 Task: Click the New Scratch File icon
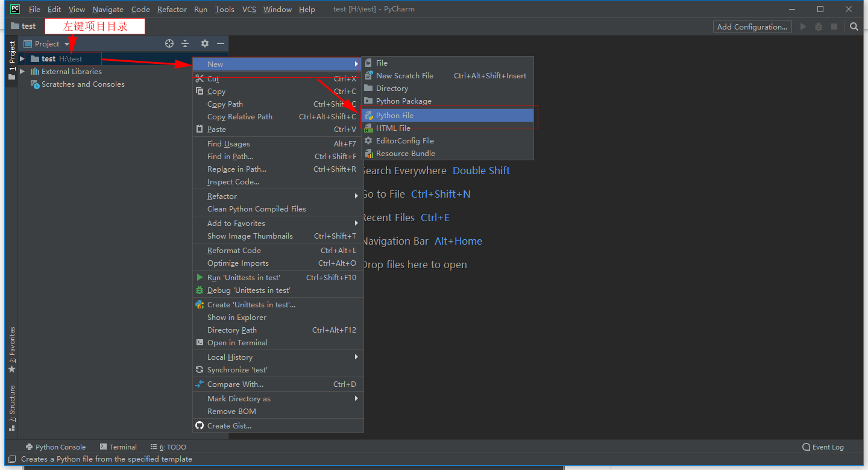[x=369, y=75]
